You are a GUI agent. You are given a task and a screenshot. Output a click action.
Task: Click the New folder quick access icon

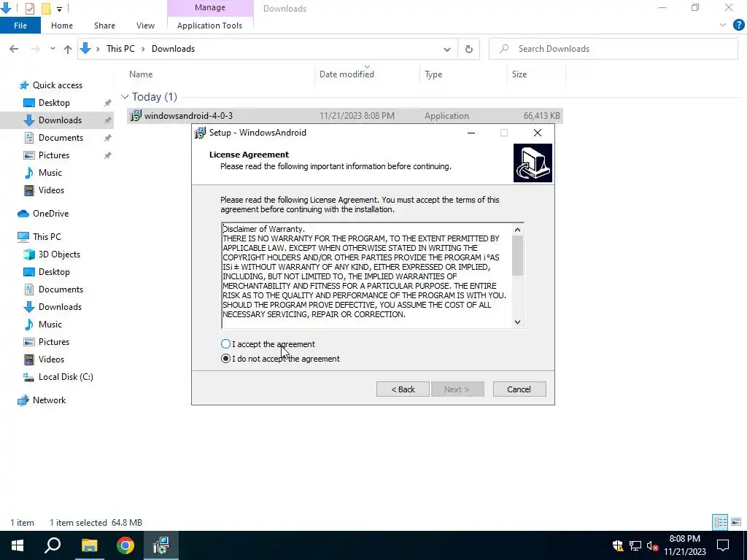click(x=46, y=8)
